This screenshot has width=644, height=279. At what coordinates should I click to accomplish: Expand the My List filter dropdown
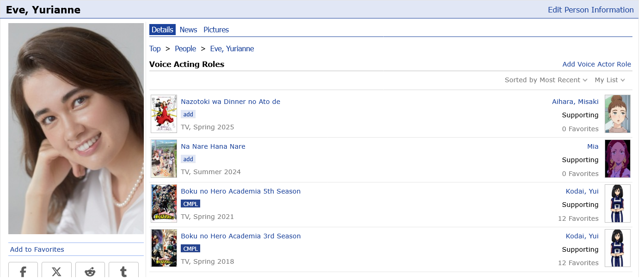pos(610,80)
